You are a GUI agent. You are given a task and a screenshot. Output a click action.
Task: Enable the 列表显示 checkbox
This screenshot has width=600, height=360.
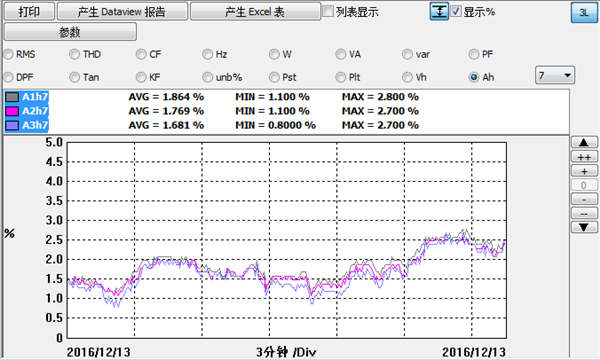point(328,11)
